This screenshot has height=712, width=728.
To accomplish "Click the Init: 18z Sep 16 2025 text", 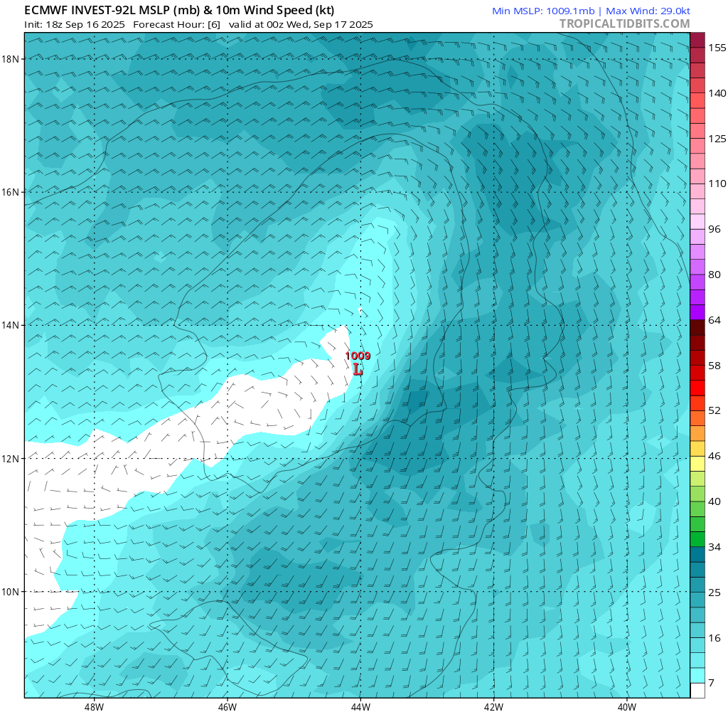I will 74,25.
